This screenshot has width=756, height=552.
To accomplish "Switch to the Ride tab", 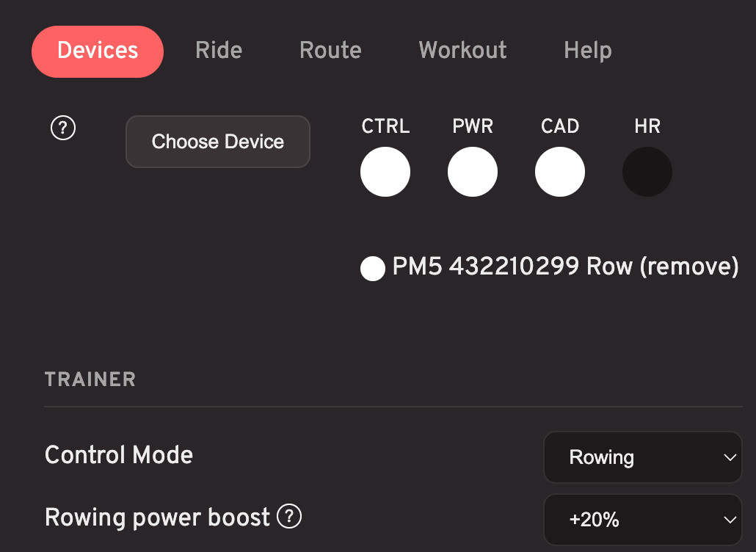I will (219, 50).
